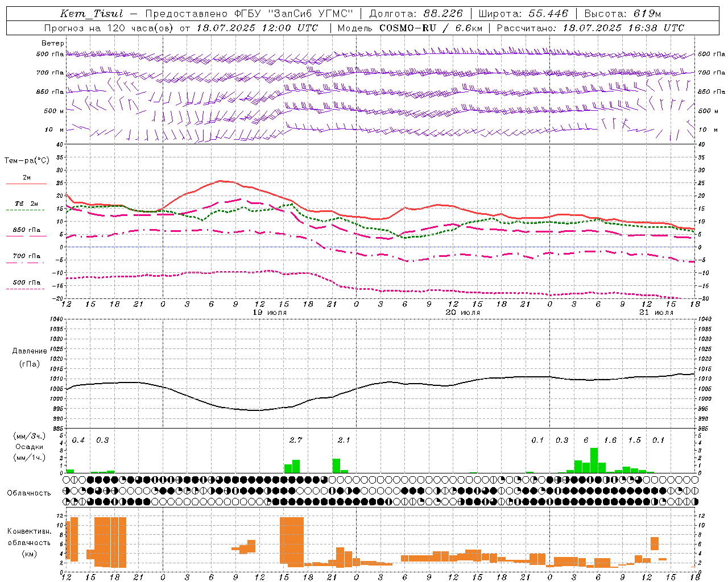The width and height of the screenshot is (728, 582).
Task: Click the 'Td 2м' dew point legend entry
Action: pyautogui.click(x=27, y=203)
